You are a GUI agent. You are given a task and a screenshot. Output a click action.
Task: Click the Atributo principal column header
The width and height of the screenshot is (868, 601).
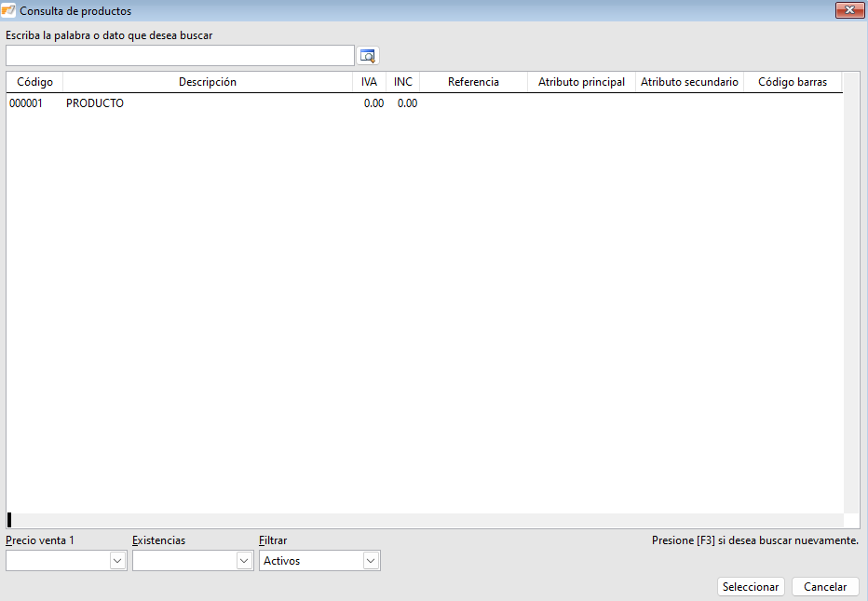(581, 82)
